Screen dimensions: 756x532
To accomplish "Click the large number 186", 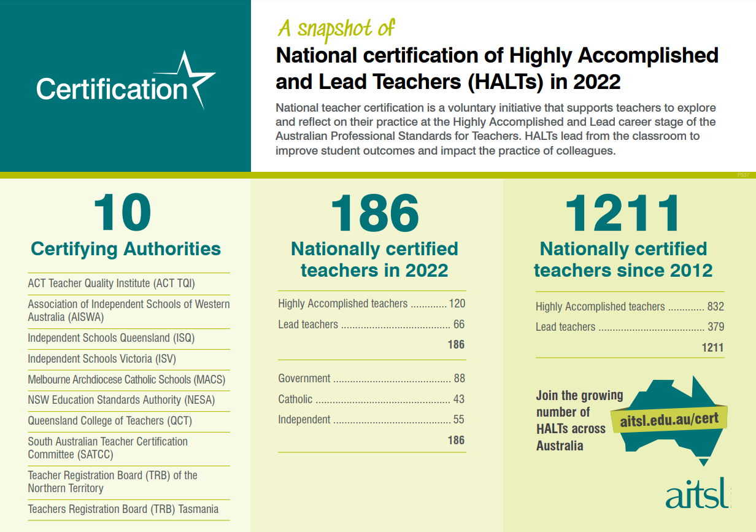I will point(374,212).
